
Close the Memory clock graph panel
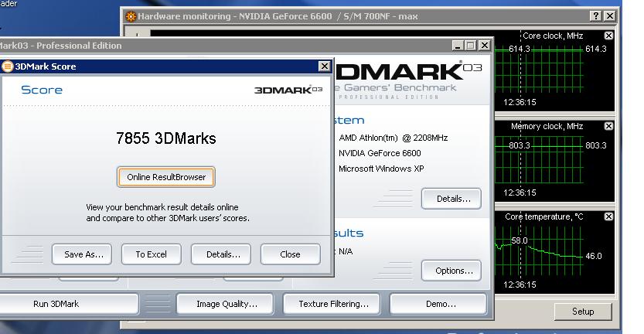click(608, 126)
